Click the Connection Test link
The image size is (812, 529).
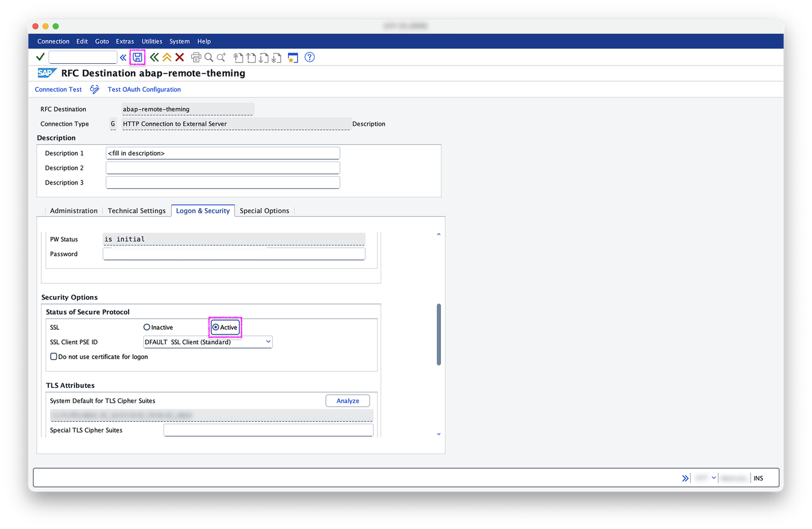[x=58, y=89]
